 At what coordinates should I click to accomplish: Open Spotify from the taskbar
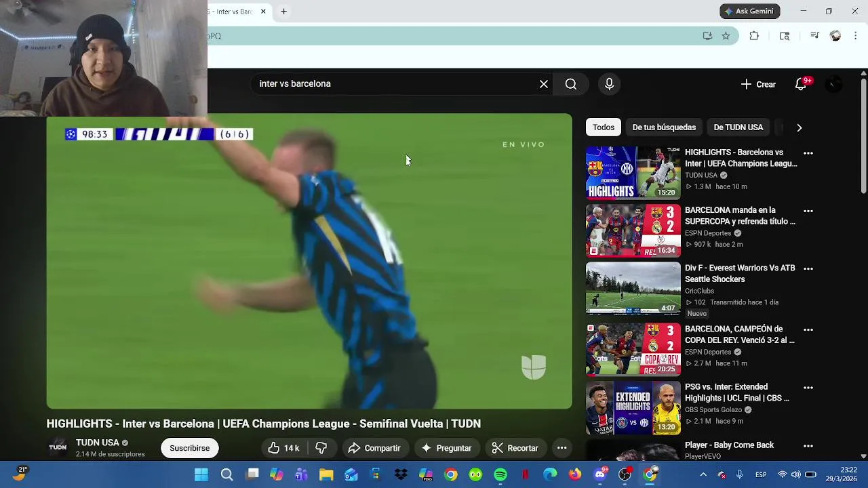pos(500,474)
